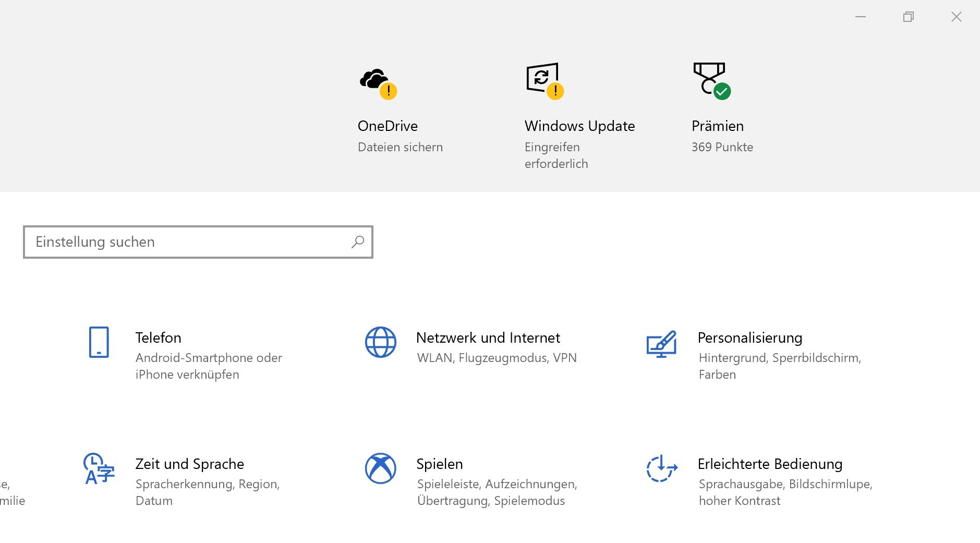Restore down the Settings window

(909, 17)
